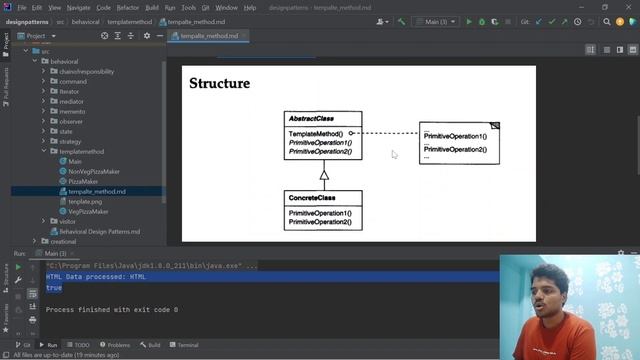The width and height of the screenshot is (640, 360).
Task: Open the Pull Requests sidebar panel
Action: click(x=6, y=87)
